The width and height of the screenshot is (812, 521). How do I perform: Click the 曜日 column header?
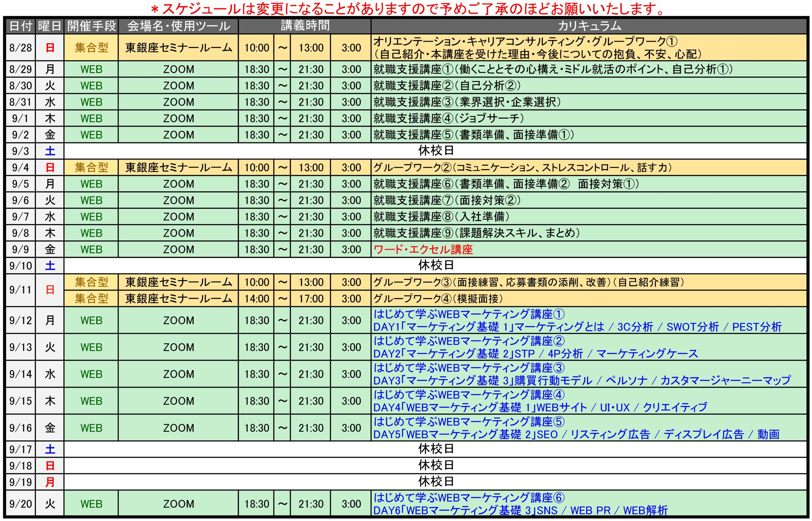(50, 26)
